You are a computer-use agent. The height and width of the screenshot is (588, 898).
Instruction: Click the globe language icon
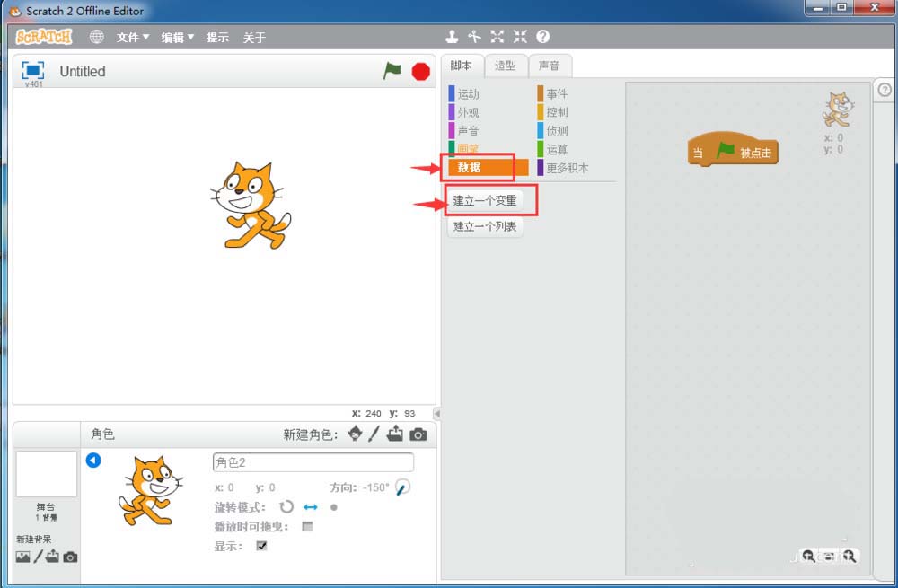(x=97, y=37)
